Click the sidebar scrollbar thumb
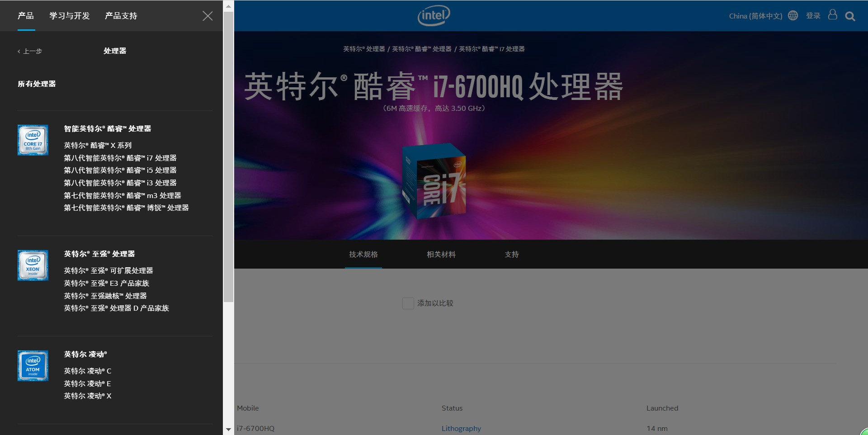868x435 pixels. click(228, 157)
